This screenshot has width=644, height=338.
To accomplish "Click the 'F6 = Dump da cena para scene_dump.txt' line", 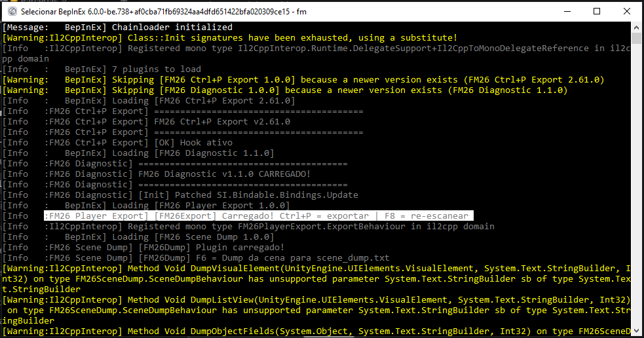I will coord(196,257).
